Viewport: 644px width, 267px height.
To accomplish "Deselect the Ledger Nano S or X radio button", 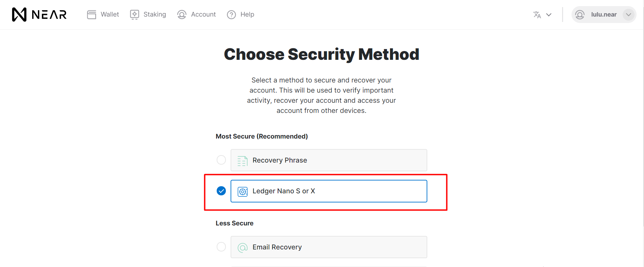I will click(221, 191).
